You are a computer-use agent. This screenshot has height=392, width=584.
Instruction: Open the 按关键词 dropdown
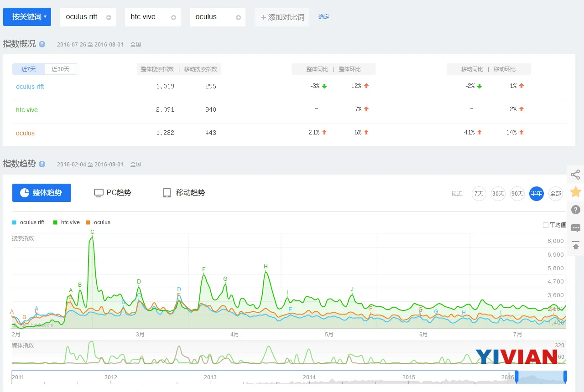click(27, 17)
